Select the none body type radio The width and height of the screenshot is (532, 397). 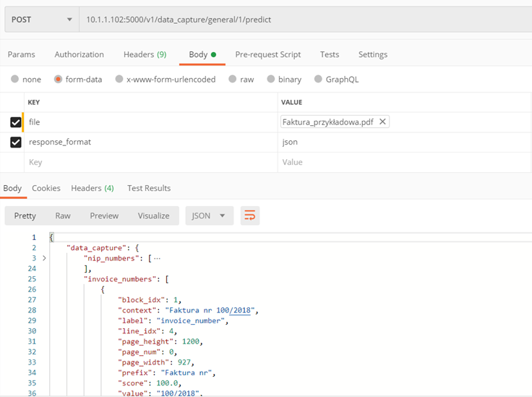14,79
